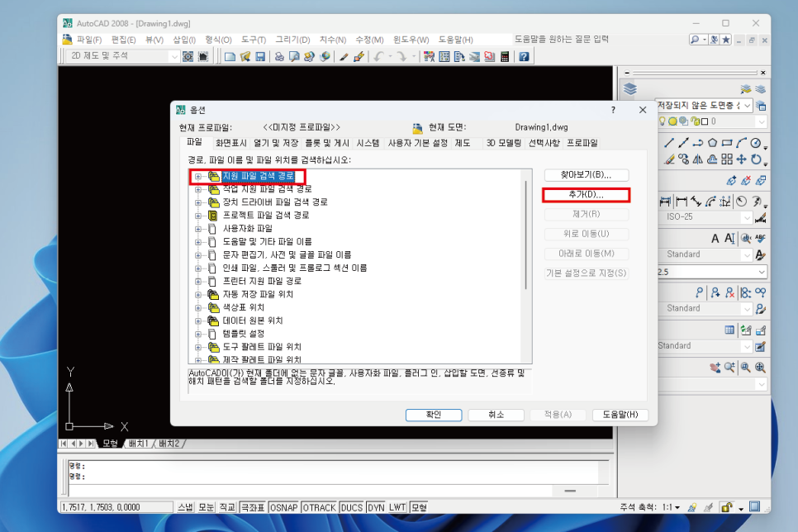The image size is (798, 532).
Task: Switch to the 시스템 tab
Action: 368,144
